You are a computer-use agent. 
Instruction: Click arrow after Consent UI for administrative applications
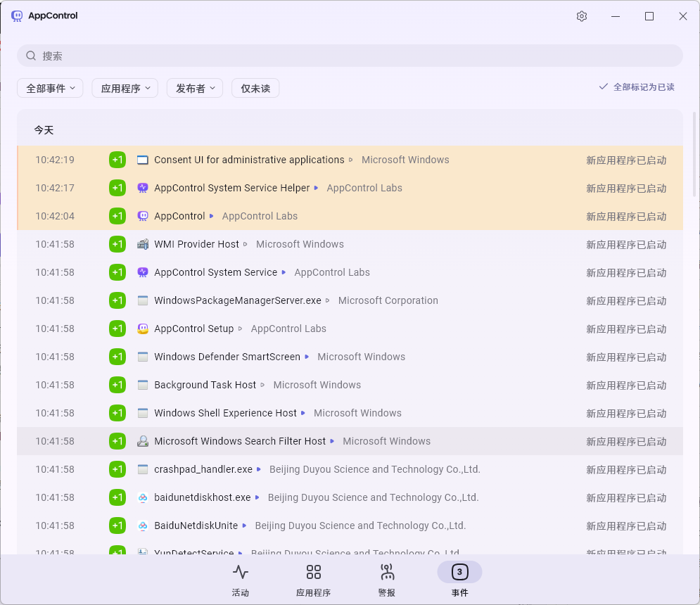click(x=351, y=160)
